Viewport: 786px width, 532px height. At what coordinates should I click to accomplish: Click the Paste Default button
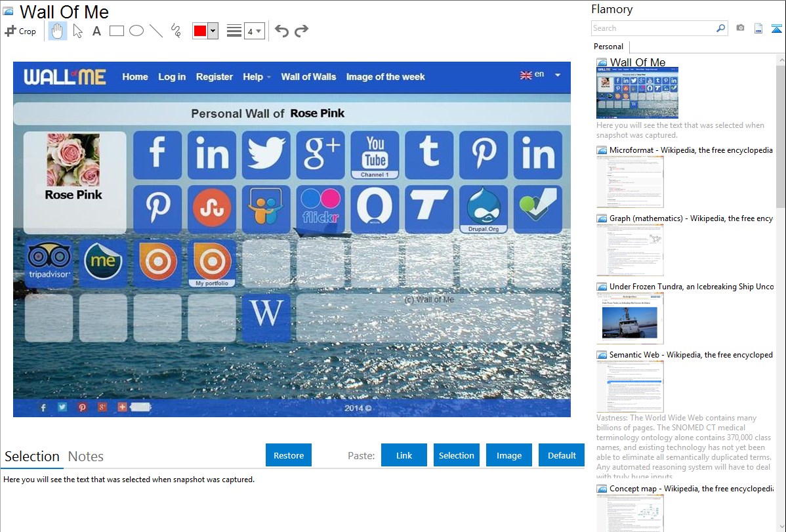562,455
